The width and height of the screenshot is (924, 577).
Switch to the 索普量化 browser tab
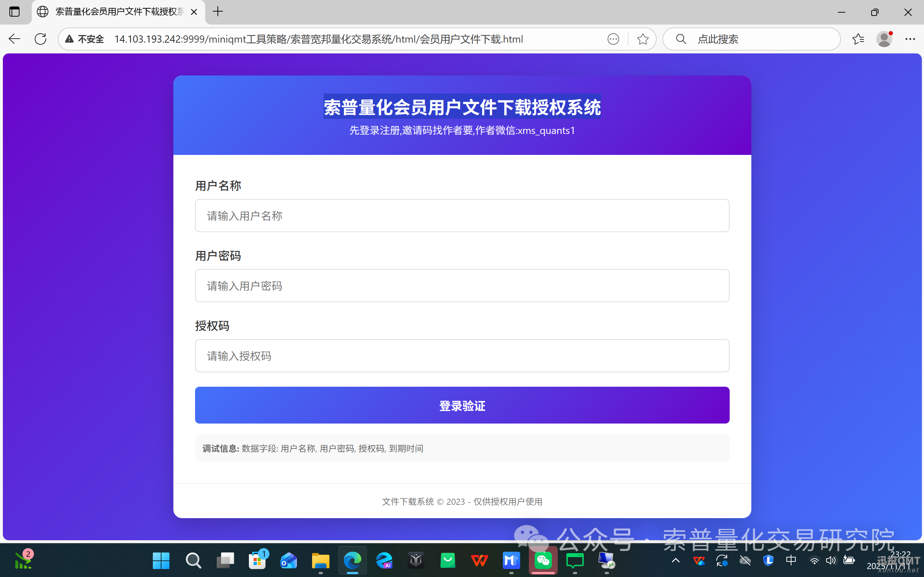[x=115, y=12]
